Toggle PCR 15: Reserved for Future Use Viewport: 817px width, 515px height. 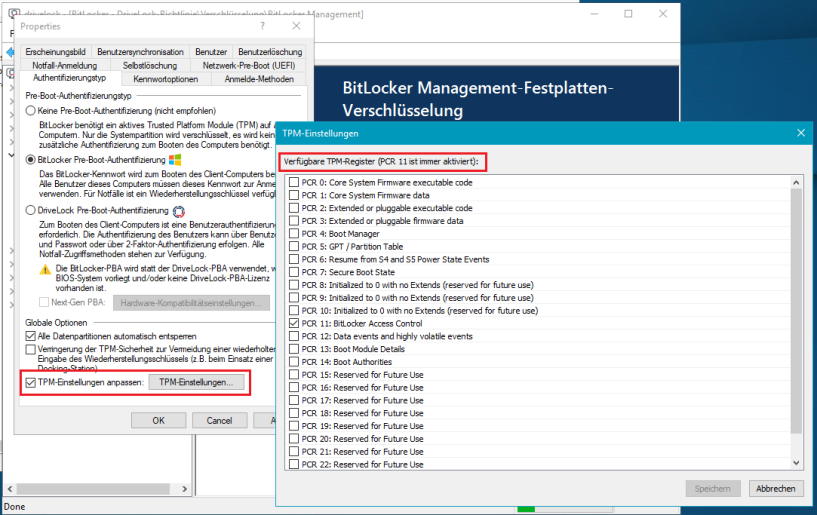[294, 374]
